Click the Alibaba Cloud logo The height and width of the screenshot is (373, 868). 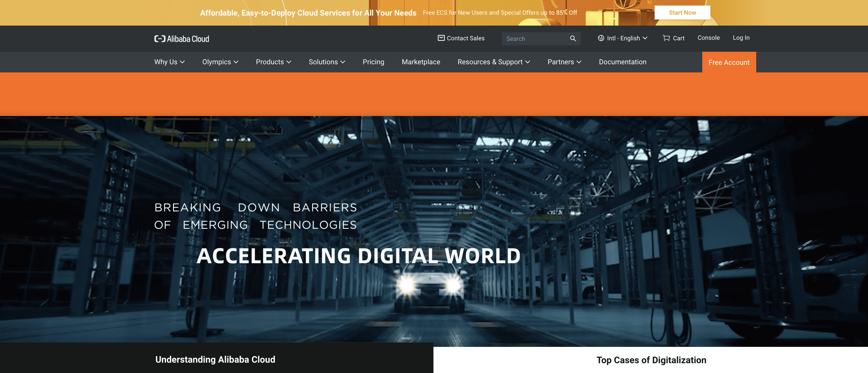tap(182, 39)
